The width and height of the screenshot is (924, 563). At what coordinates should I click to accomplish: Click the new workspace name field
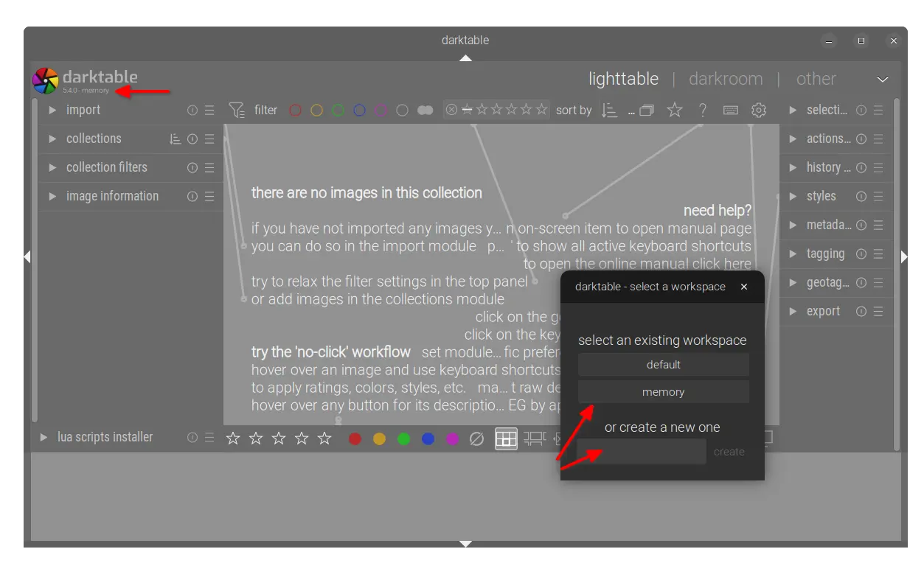pos(641,452)
